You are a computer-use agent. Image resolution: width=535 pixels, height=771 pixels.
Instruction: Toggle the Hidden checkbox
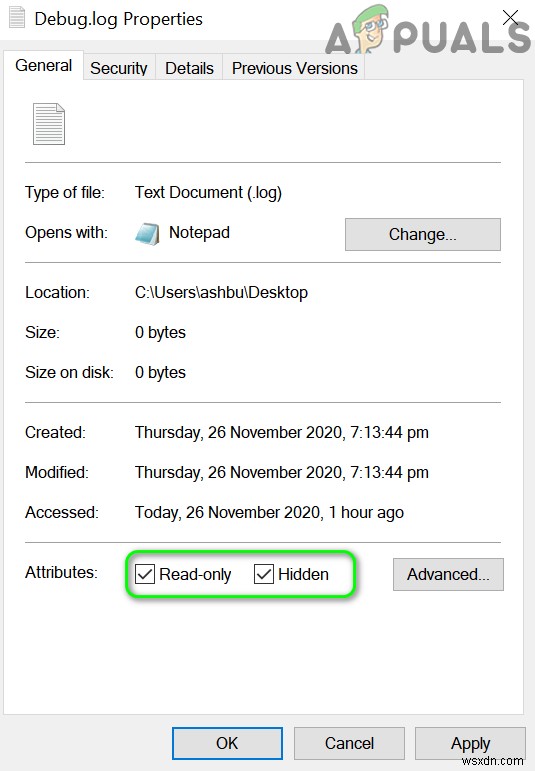click(264, 574)
